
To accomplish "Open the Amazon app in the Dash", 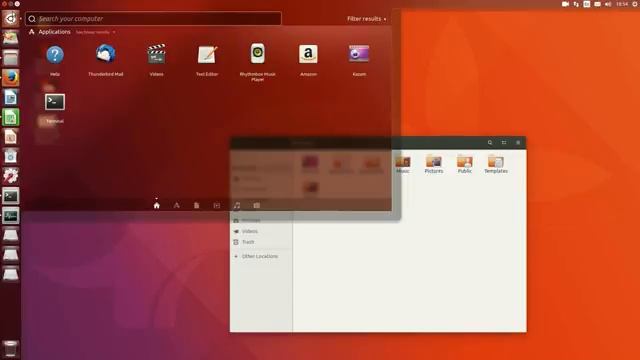I will point(308,60).
